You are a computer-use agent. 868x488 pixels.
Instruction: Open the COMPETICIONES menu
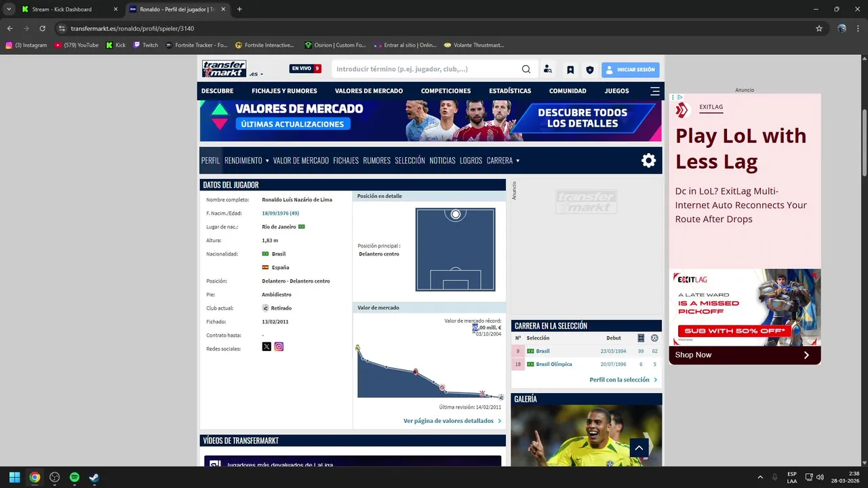(x=446, y=91)
